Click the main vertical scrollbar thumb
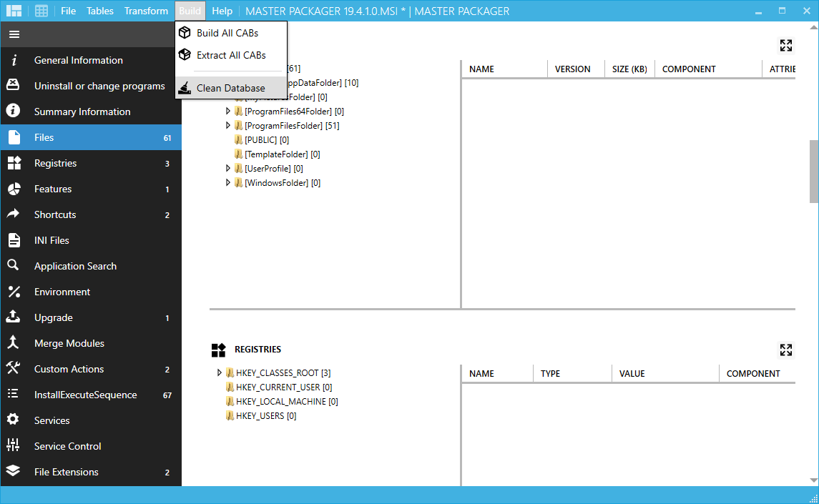 (x=814, y=172)
